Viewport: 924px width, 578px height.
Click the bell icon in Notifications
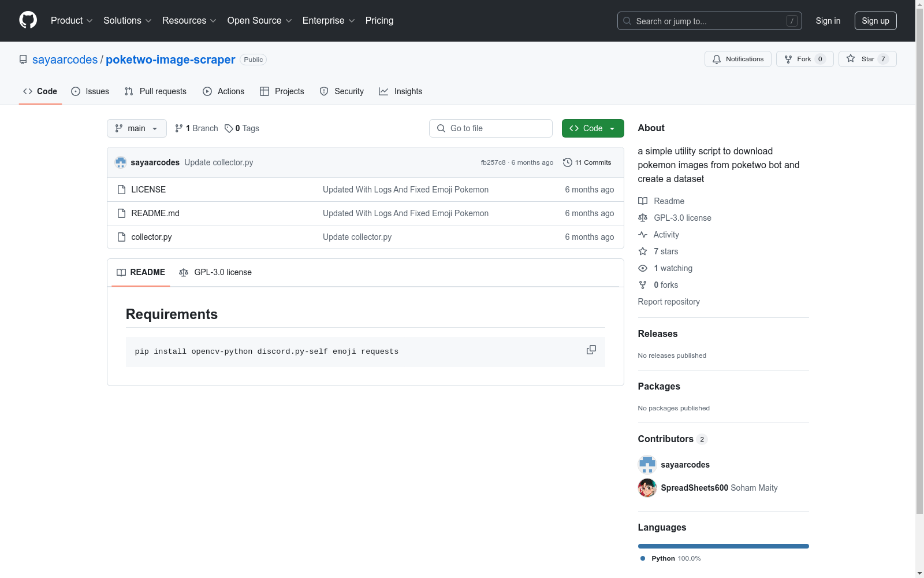(717, 59)
